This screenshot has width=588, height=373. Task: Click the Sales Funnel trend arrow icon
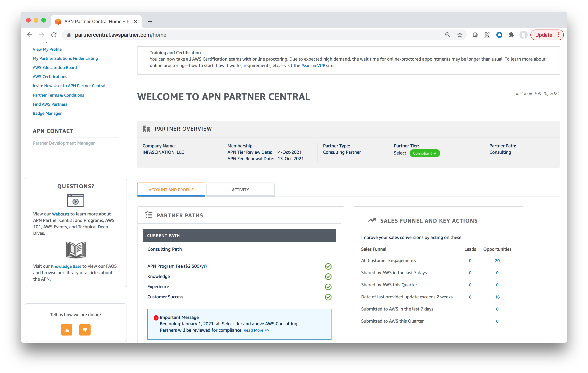point(372,220)
